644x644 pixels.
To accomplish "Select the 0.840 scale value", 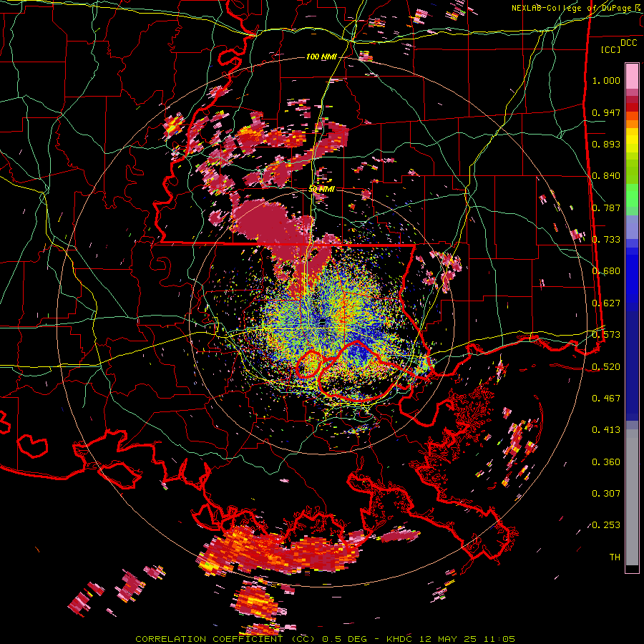I will pos(606,176).
